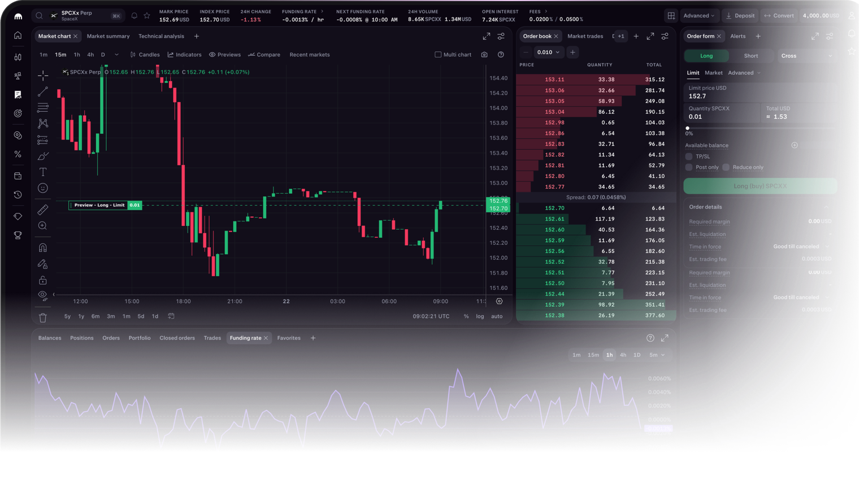
Task: Open the Advanced order type dropdown
Action: (744, 73)
